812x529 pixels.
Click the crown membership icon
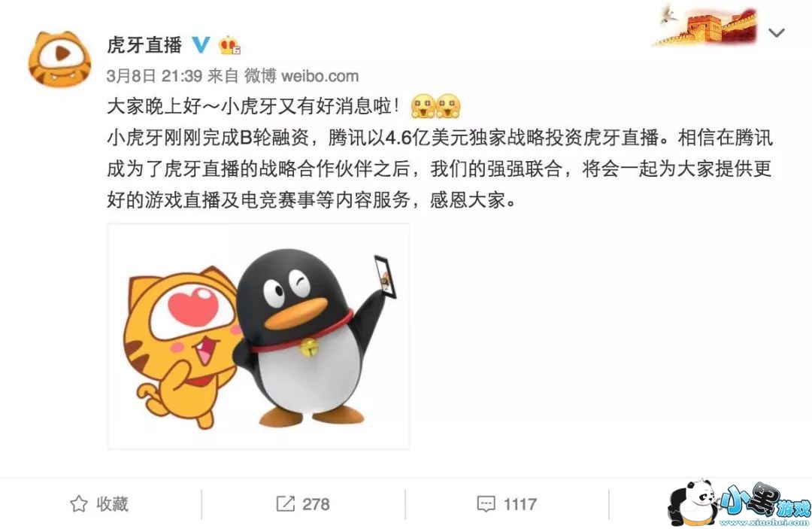229,46
